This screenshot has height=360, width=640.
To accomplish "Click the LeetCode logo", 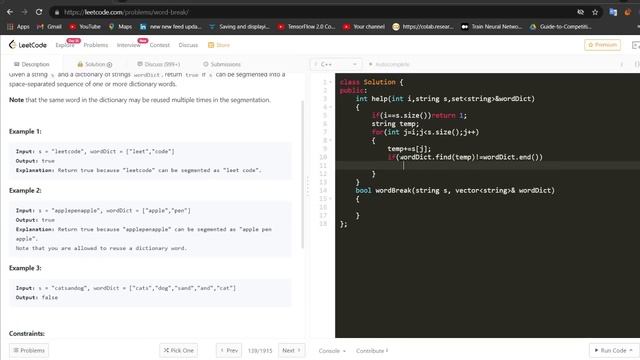I will coord(28,45).
